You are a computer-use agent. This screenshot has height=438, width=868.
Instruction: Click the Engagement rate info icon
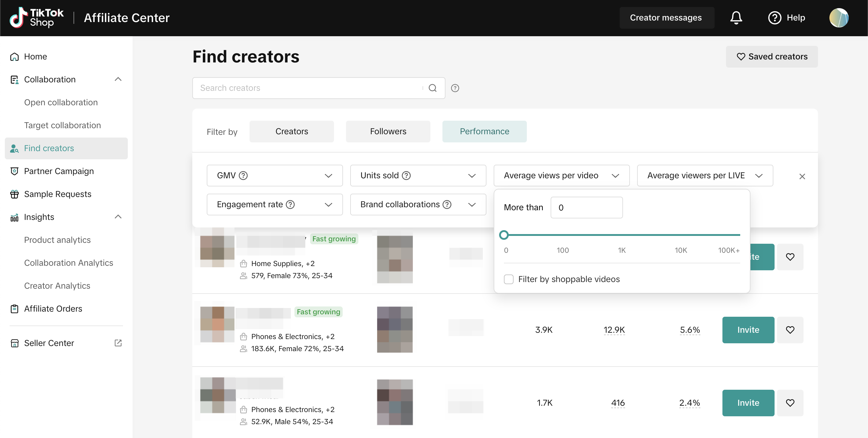(x=290, y=204)
